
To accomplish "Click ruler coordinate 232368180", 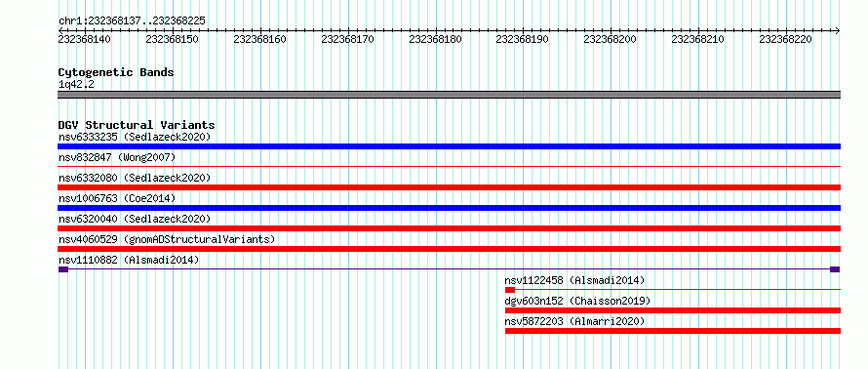I will coord(436,39).
